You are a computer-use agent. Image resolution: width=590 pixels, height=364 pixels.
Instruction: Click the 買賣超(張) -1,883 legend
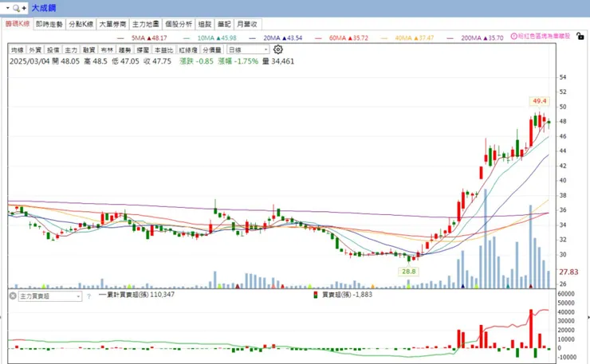tap(348, 295)
